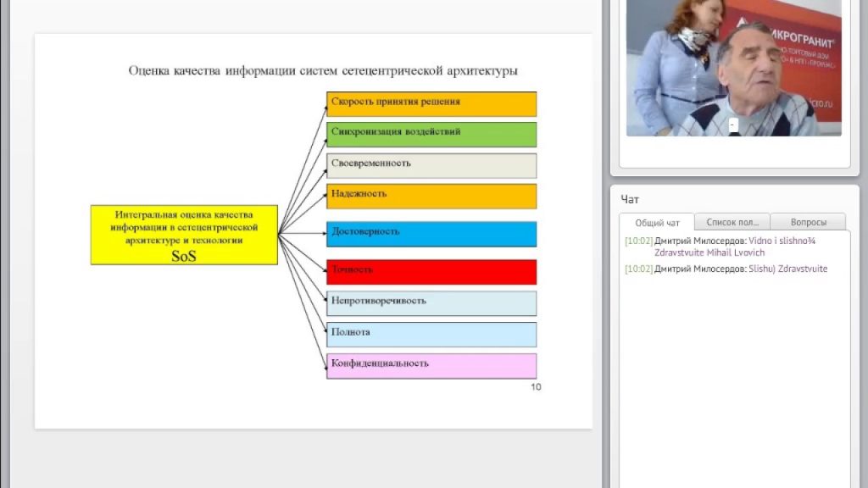Click the light blue Полнота box
Screen dimensions: 868x488
coord(431,335)
